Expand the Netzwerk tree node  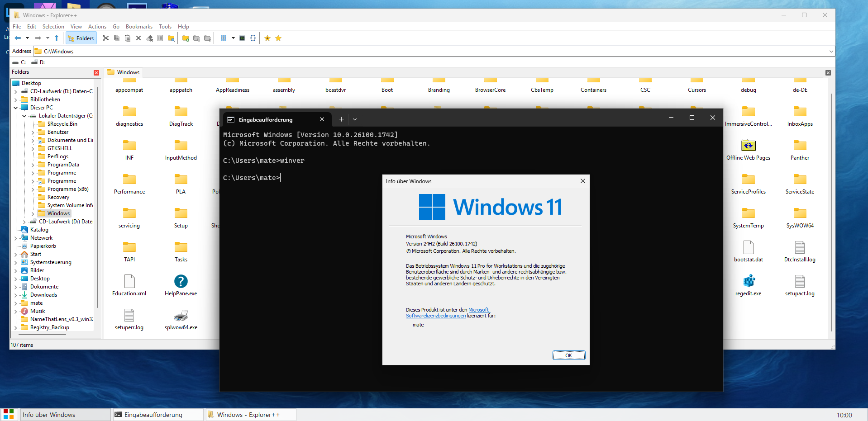point(16,238)
